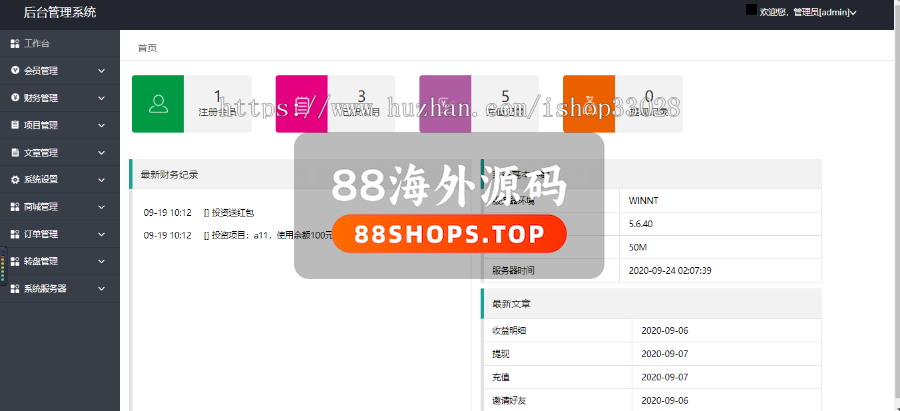Open the 充值 article link
This screenshot has width=900, height=411.
(x=500, y=377)
